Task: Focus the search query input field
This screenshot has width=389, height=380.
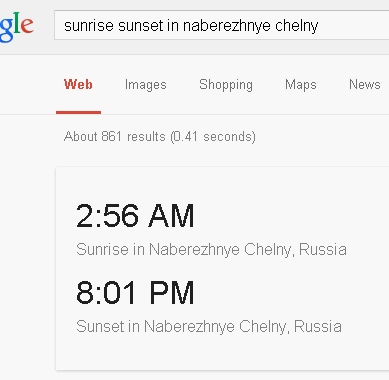Action: 222,25
